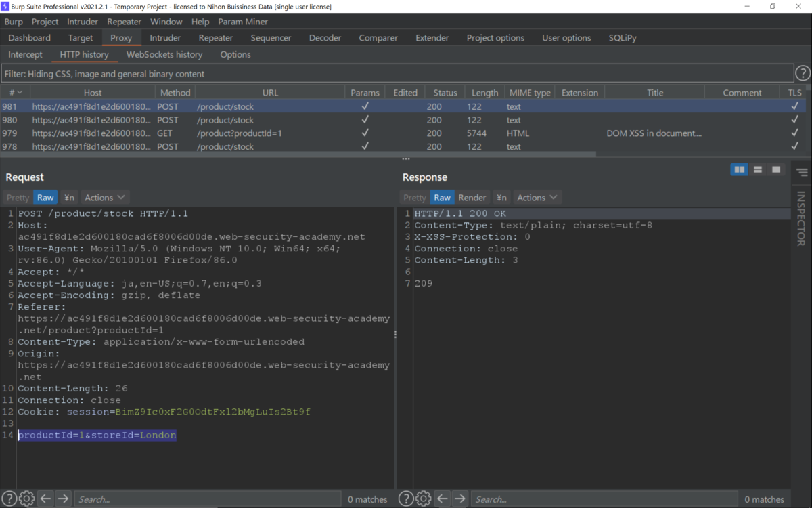
Task: Sort history by Length column
Action: click(x=484, y=93)
